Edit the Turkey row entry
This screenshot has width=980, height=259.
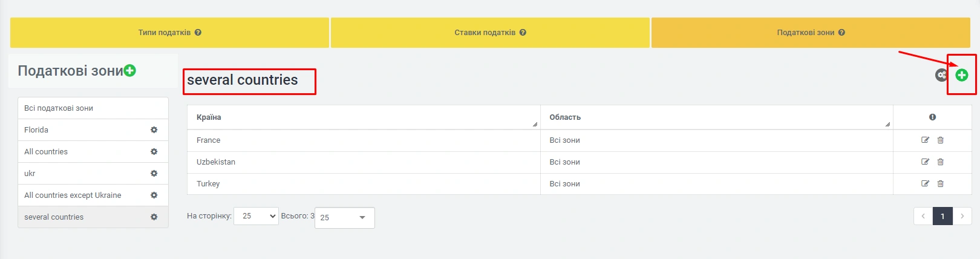pyautogui.click(x=925, y=184)
